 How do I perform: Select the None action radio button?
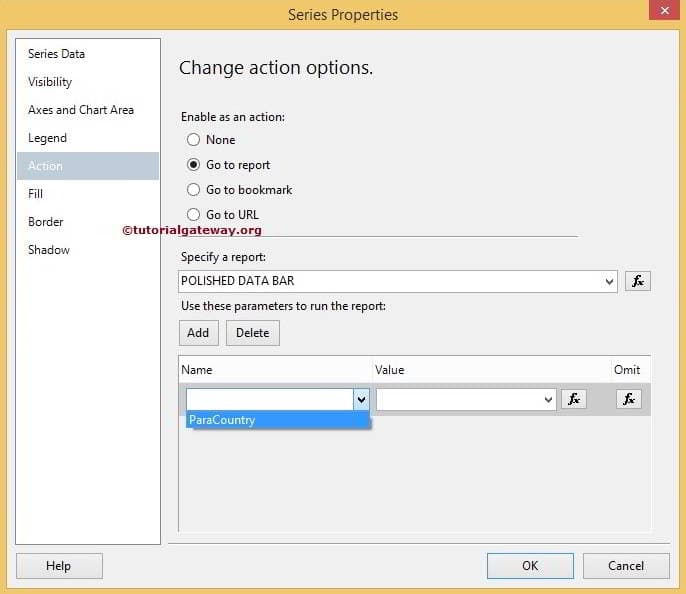[194, 140]
